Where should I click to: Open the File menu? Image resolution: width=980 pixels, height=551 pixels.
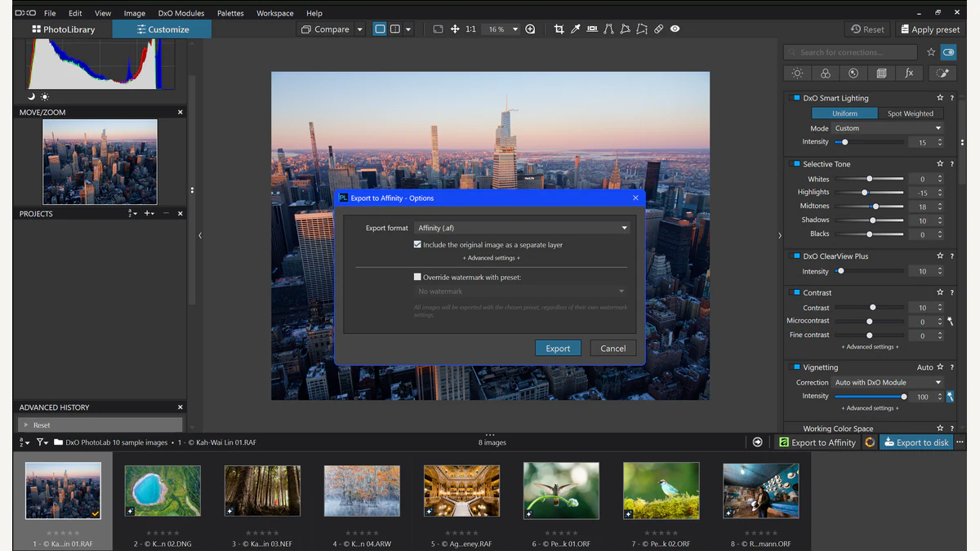pyautogui.click(x=50, y=13)
